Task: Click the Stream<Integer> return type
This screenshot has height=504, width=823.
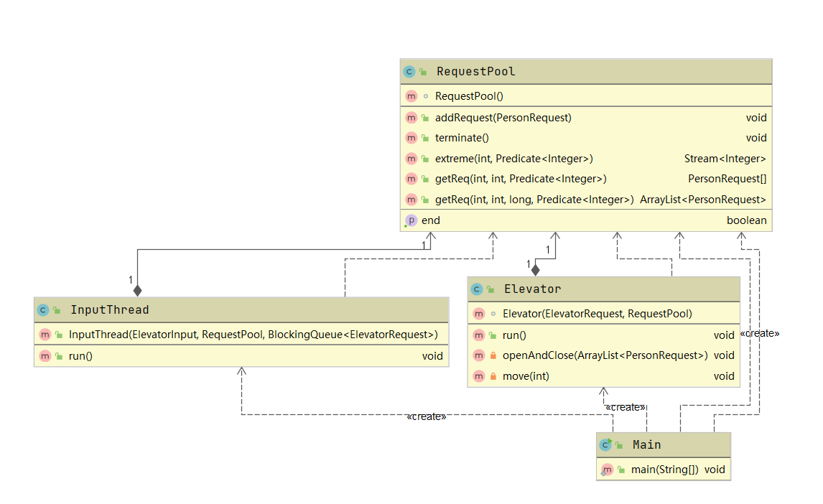Action: pyautogui.click(x=725, y=159)
